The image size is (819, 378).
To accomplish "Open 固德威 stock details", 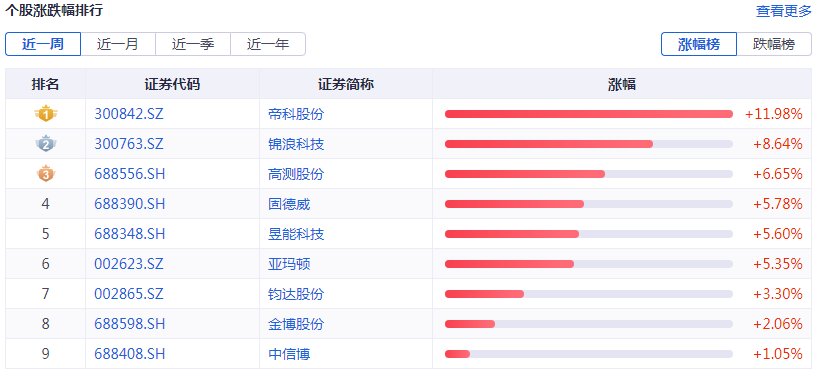I will tap(289, 204).
